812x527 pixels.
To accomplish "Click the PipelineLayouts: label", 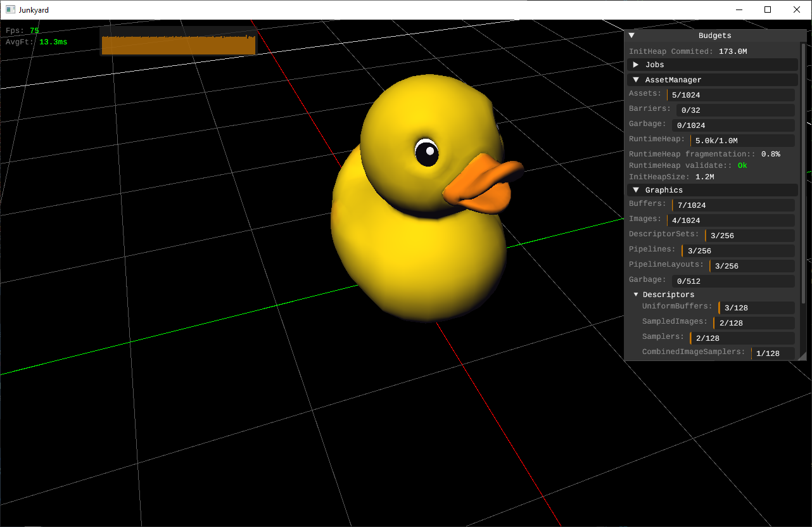I will pos(666,264).
